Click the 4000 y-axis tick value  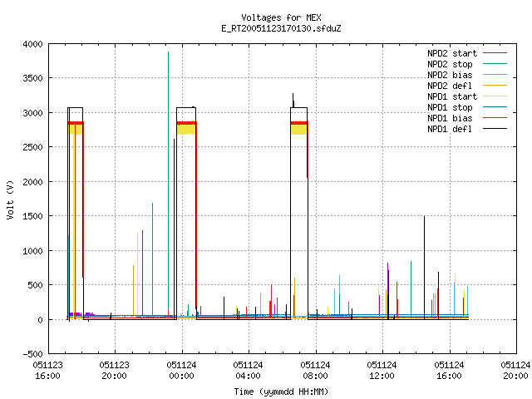[x=32, y=44]
